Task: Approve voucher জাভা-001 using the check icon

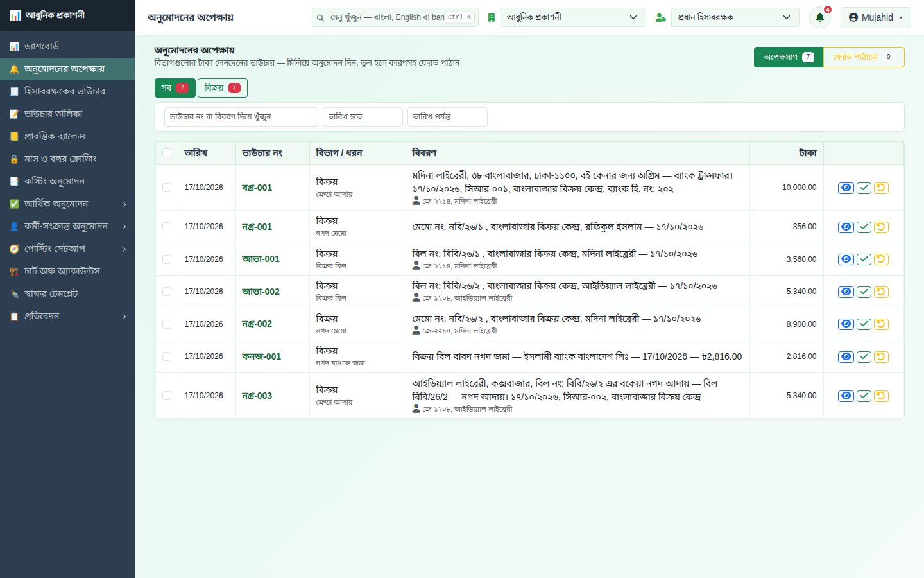Action: [864, 259]
